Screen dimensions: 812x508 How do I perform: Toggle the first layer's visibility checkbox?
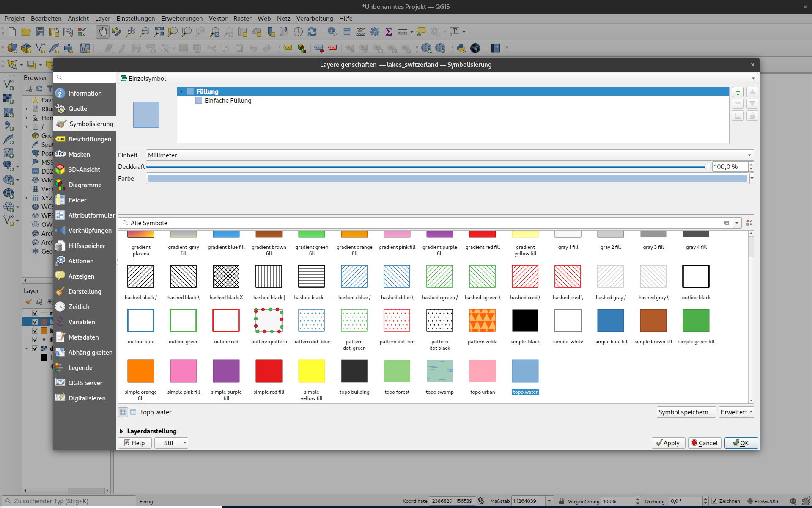35,313
